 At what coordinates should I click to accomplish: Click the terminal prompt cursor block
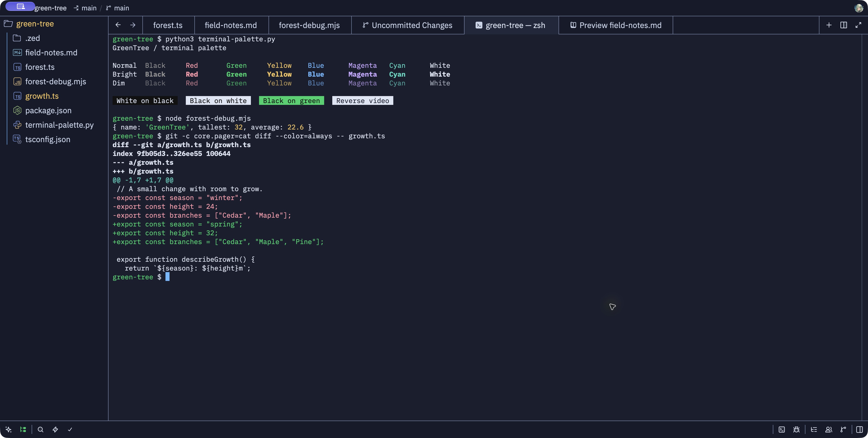point(167,277)
